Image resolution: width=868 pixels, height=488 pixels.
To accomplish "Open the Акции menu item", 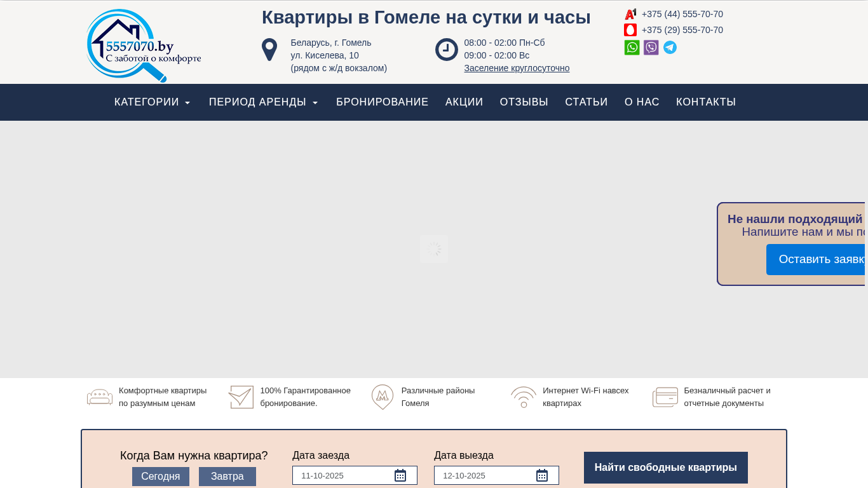I will [464, 102].
